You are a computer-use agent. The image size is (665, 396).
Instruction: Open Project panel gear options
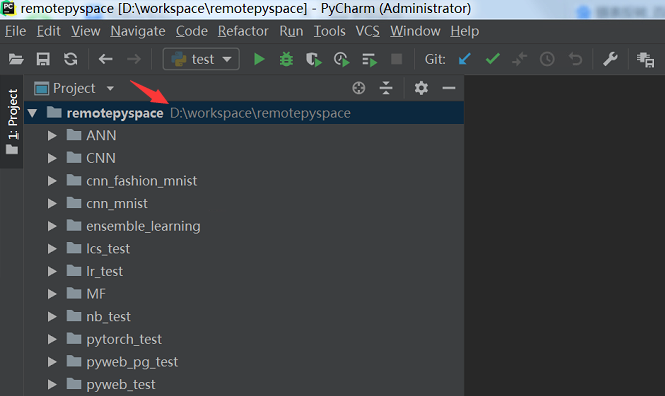[421, 88]
